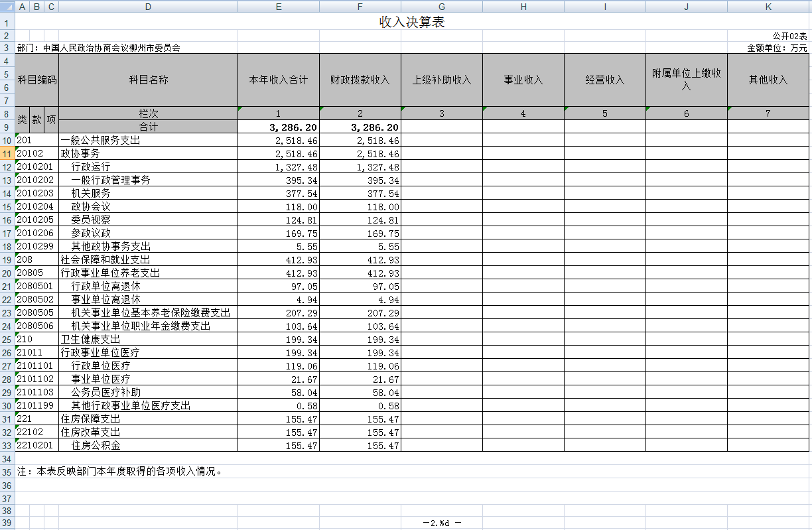812x530 pixels.
Task: Click column header D
Action: 149,7
